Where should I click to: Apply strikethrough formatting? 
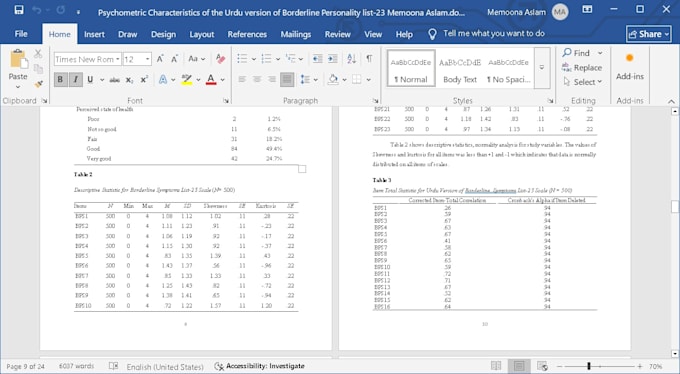(x=114, y=80)
